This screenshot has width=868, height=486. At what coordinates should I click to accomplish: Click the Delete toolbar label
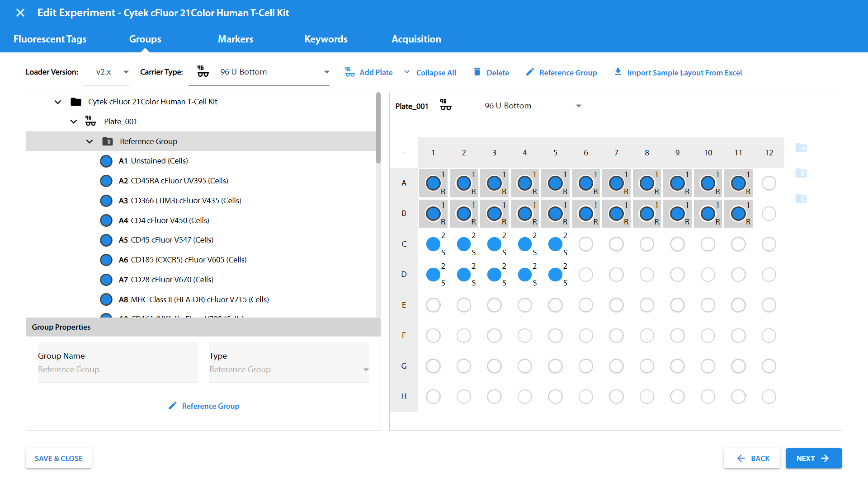click(x=498, y=73)
